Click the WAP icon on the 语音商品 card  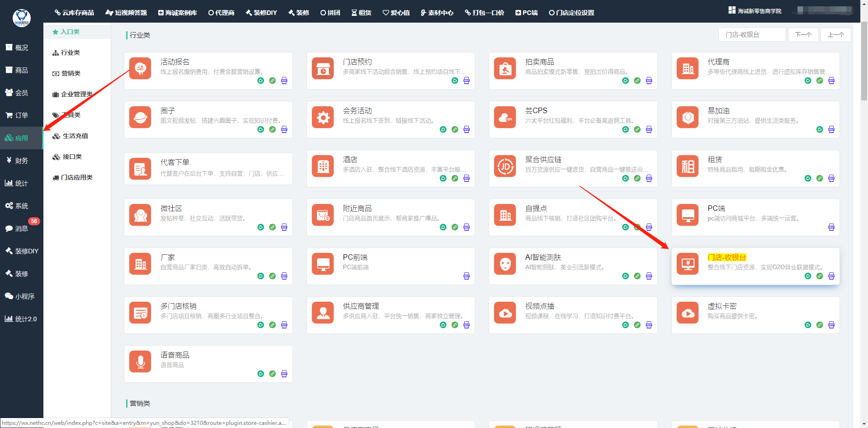284,374
